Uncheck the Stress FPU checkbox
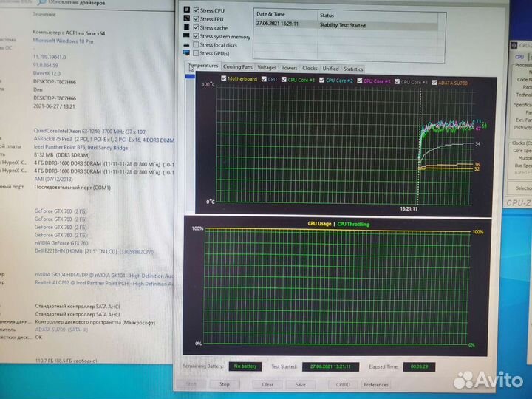 (x=196, y=18)
